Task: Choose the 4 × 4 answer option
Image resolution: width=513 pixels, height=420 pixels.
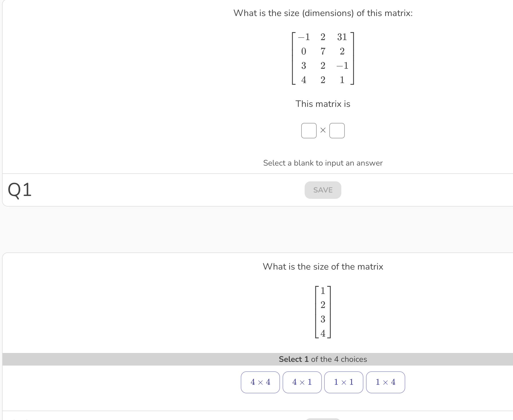Action: coord(260,382)
